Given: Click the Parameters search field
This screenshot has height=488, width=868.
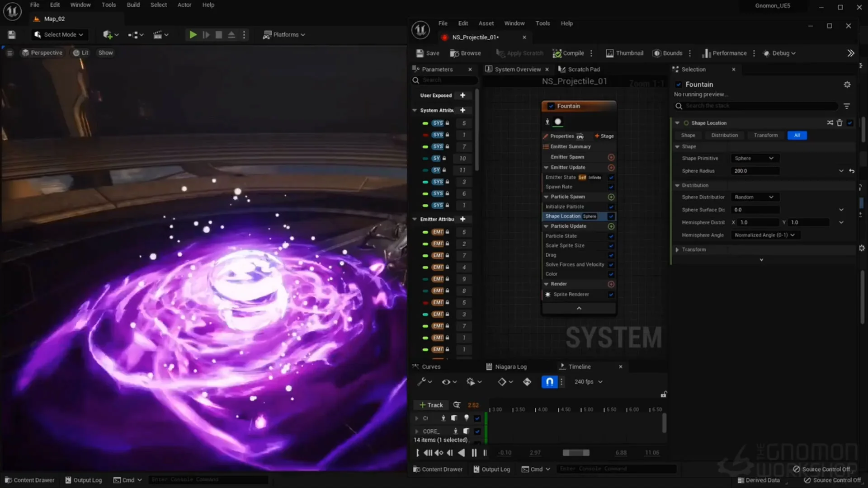Looking at the screenshot, I should click(x=446, y=80).
